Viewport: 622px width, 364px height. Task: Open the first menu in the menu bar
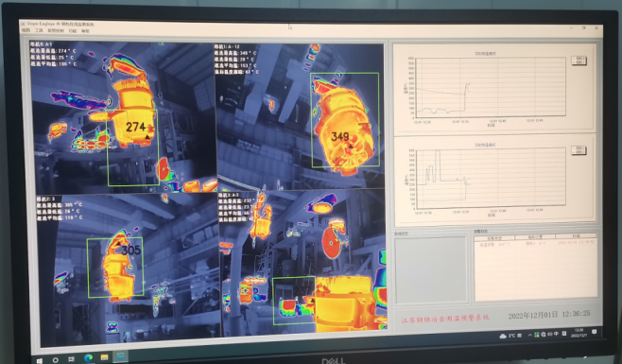pyautogui.click(x=26, y=30)
